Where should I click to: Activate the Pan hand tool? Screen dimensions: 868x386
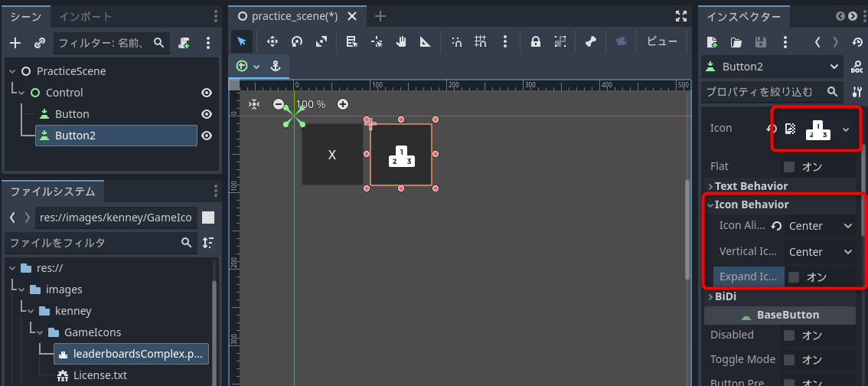[x=400, y=42]
